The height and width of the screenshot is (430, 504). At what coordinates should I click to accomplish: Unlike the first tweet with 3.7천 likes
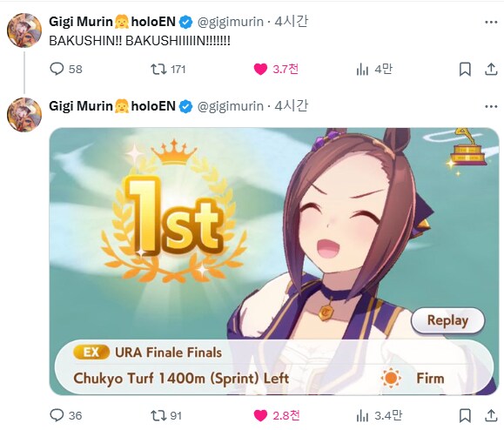[276, 69]
